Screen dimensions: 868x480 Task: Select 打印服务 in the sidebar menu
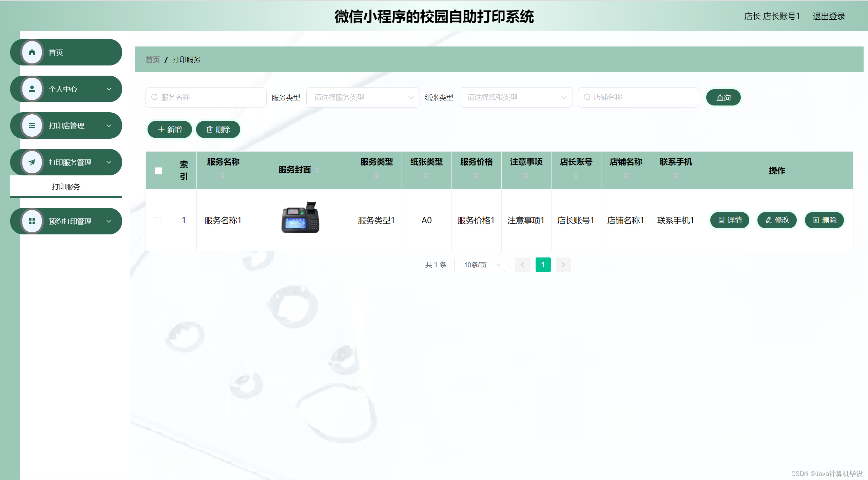pyautogui.click(x=65, y=186)
